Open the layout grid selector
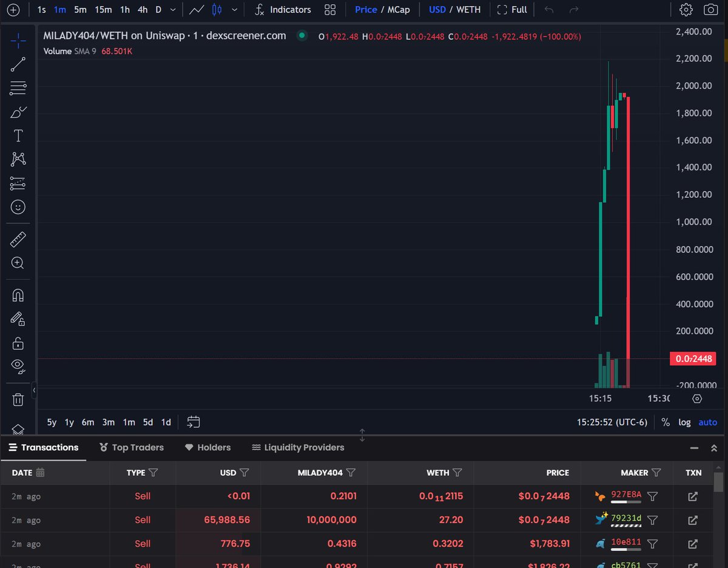 (x=330, y=10)
